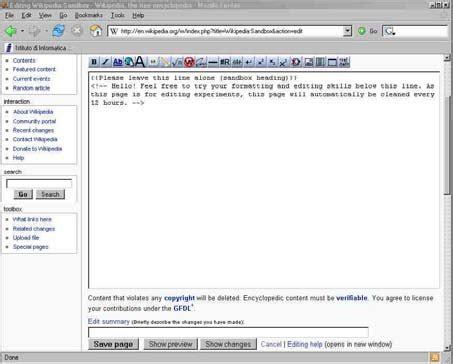Open the Recent changes link
Image resolution: width=453 pixels, height=364 pixels.
[33, 130]
